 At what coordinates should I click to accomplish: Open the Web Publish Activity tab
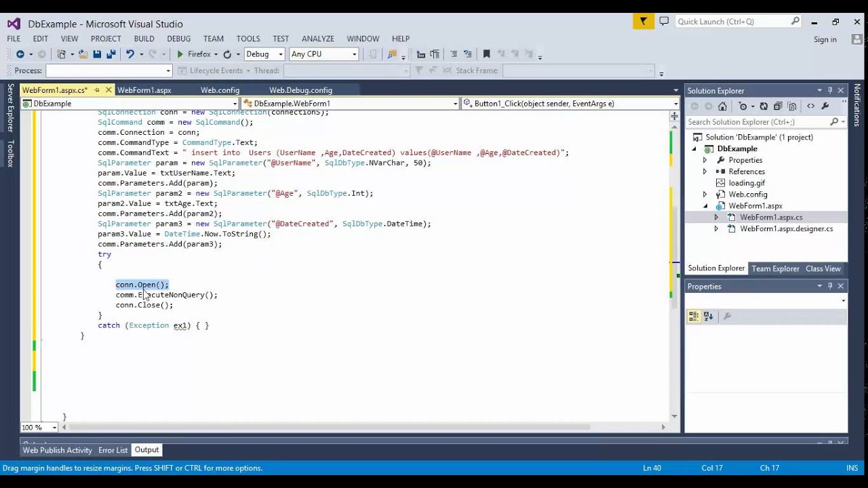[x=57, y=450]
